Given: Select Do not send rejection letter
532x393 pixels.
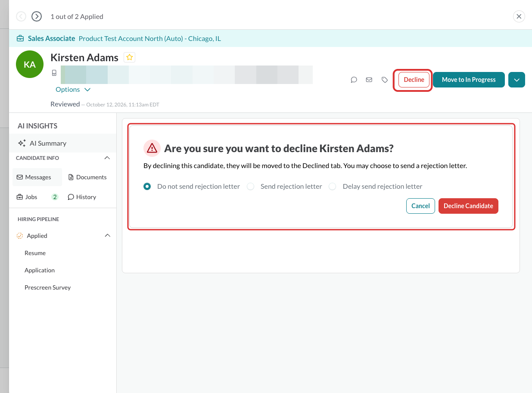Looking at the screenshot, I should point(147,187).
